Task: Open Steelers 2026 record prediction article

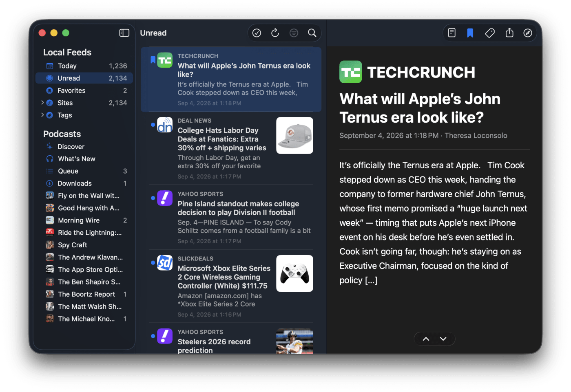Action: tap(231, 339)
